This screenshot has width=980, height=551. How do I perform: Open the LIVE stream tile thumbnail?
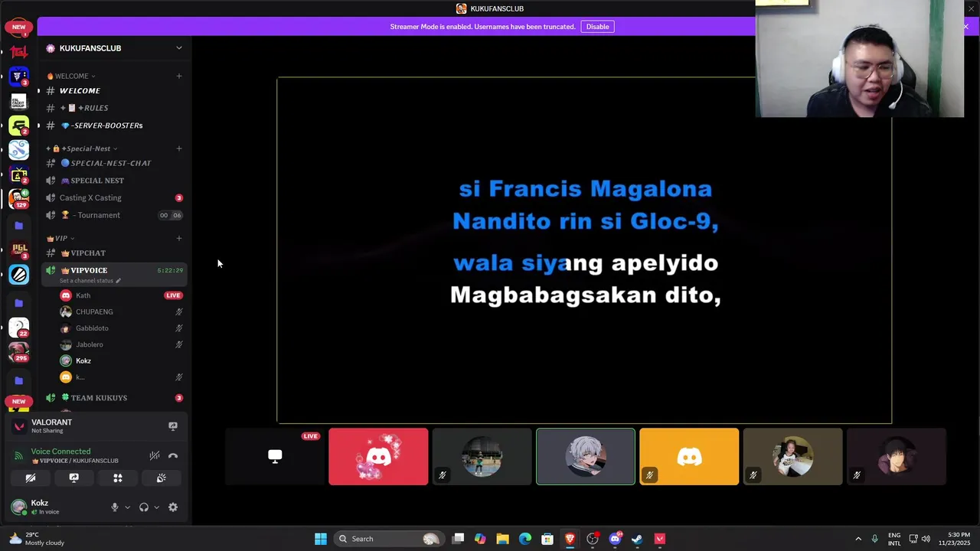click(x=275, y=457)
